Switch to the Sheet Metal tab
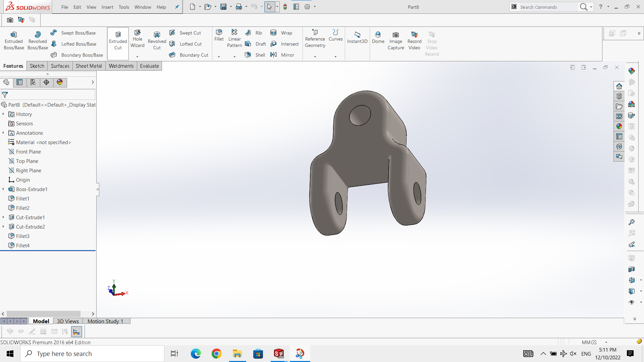 (89, 66)
